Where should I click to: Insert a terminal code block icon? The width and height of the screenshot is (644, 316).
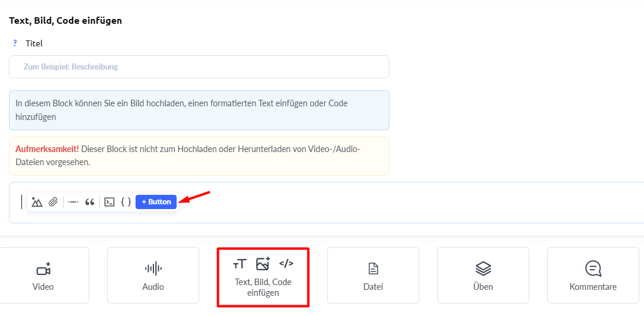(x=109, y=202)
